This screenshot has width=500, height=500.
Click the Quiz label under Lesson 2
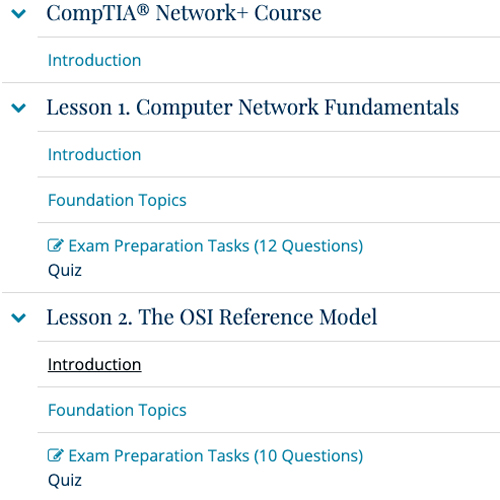point(65,480)
